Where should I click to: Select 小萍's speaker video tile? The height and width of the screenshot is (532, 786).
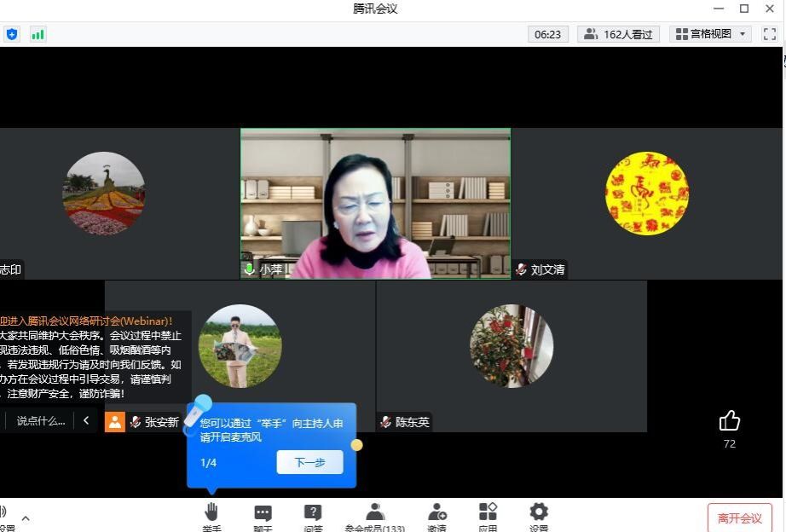(x=375, y=203)
